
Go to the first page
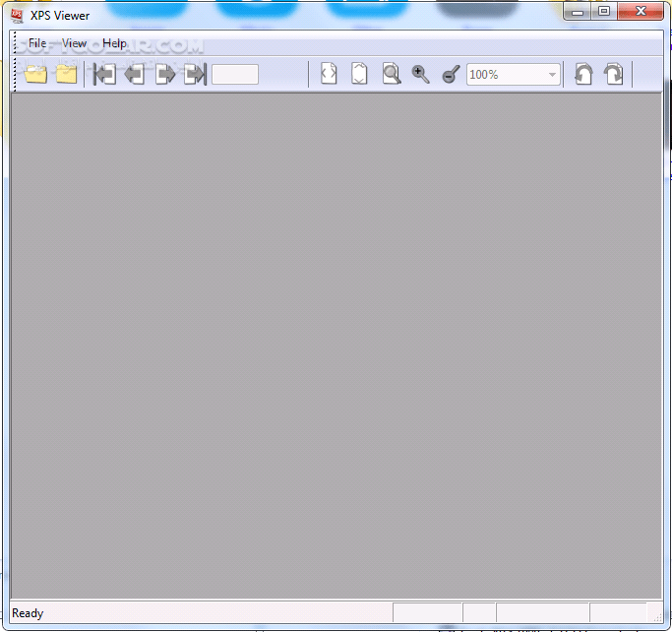[x=104, y=75]
